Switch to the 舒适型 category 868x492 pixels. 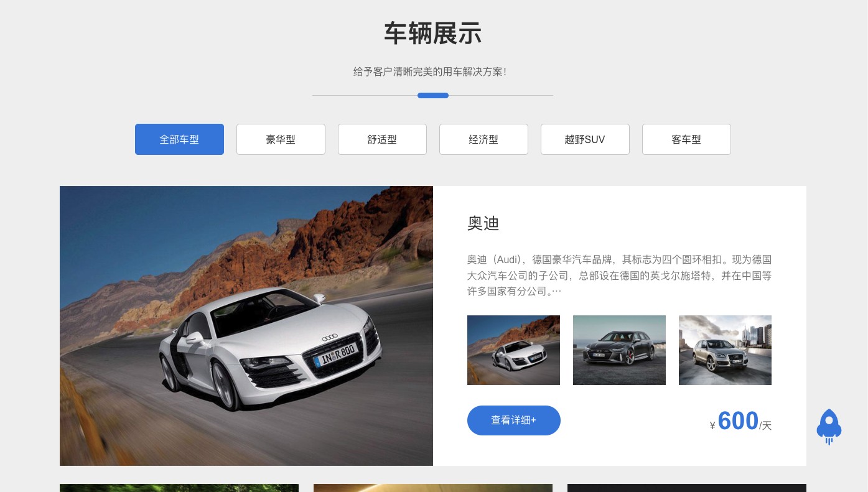pyautogui.click(x=382, y=139)
